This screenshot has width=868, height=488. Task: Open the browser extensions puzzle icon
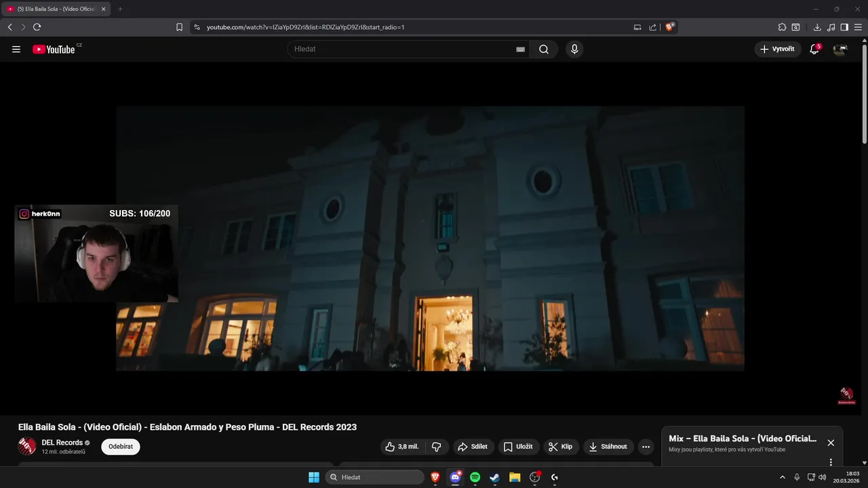pyautogui.click(x=782, y=27)
